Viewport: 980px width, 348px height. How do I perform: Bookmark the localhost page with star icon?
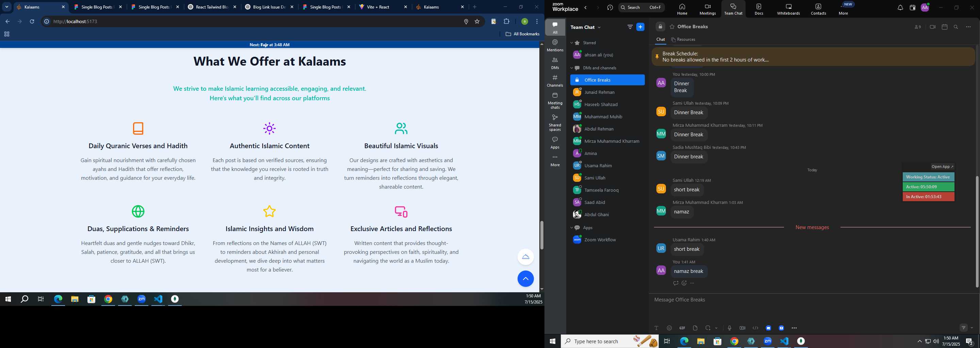477,22
